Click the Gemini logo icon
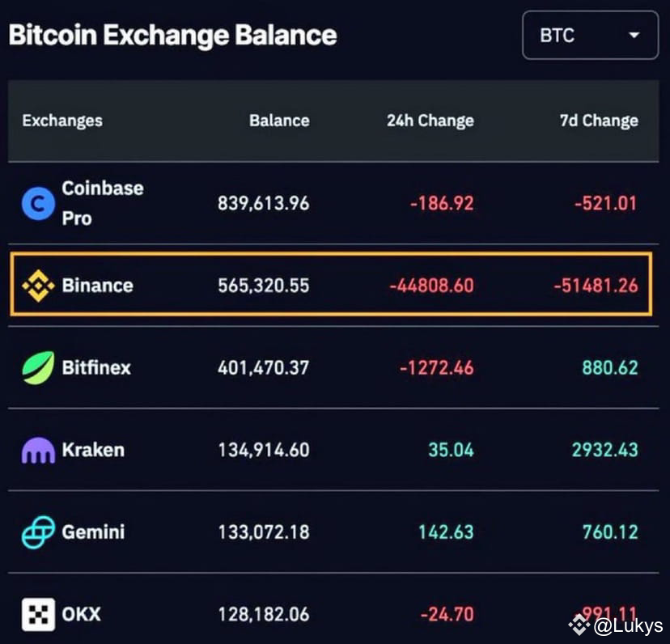 (x=38, y=532)
